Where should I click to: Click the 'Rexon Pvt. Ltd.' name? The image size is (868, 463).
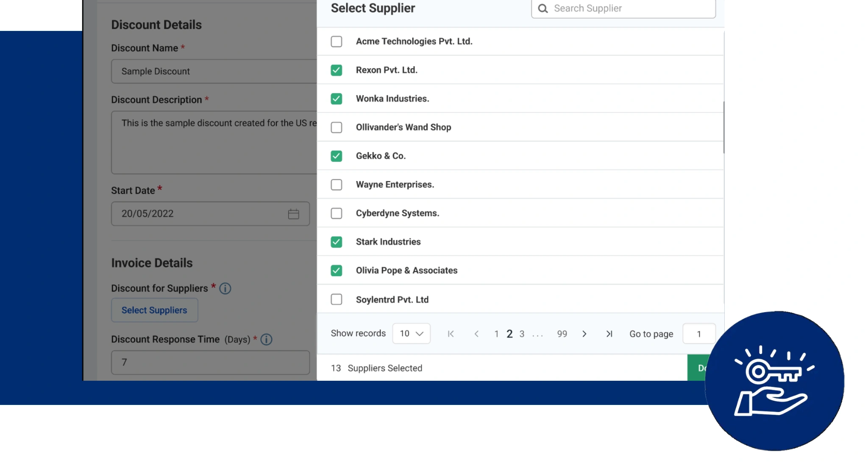[x=387, y=70]
